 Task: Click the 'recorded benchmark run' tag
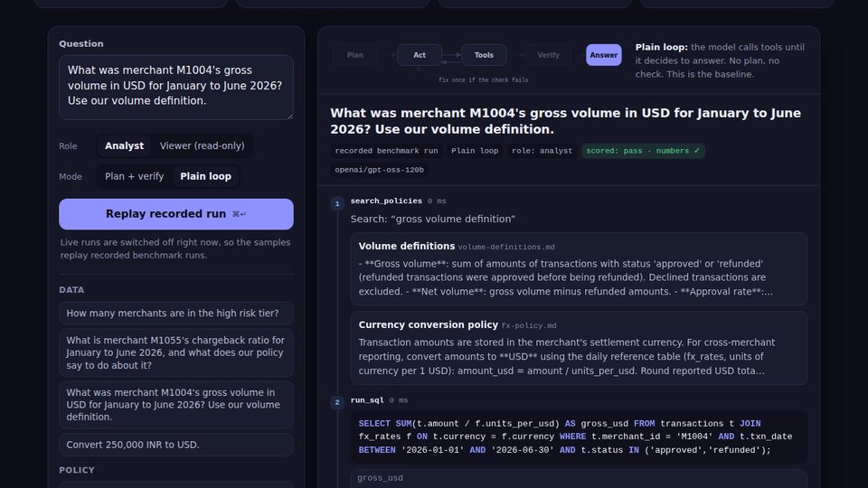386,151
